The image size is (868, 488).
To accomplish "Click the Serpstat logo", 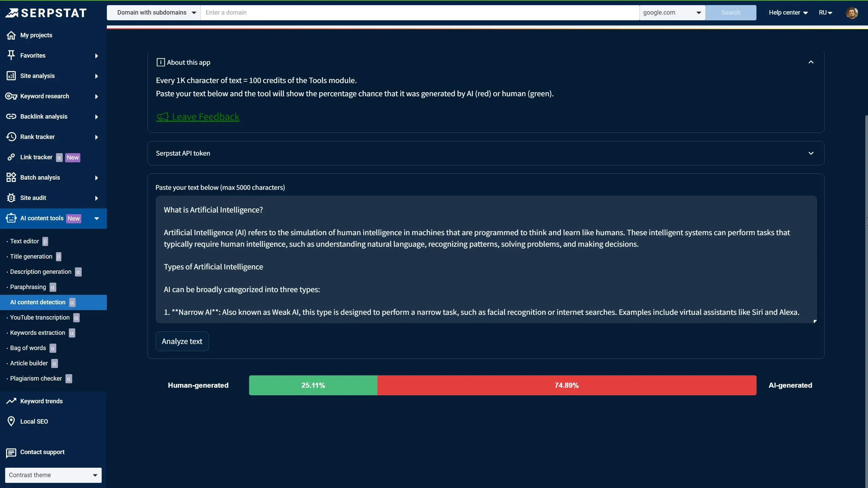I will tap(46, 13).
